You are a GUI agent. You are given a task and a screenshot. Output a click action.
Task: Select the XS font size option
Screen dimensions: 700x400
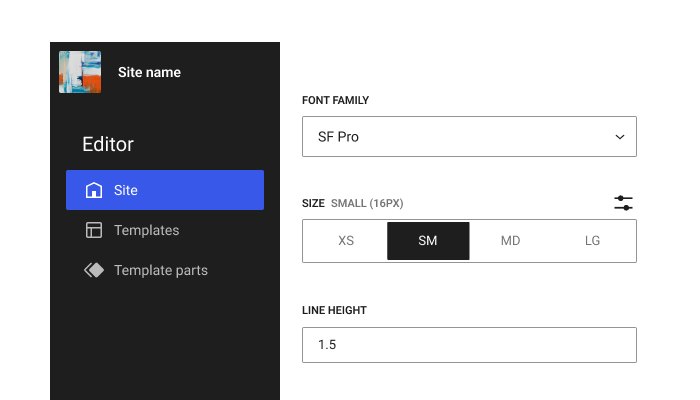point(345,241)
